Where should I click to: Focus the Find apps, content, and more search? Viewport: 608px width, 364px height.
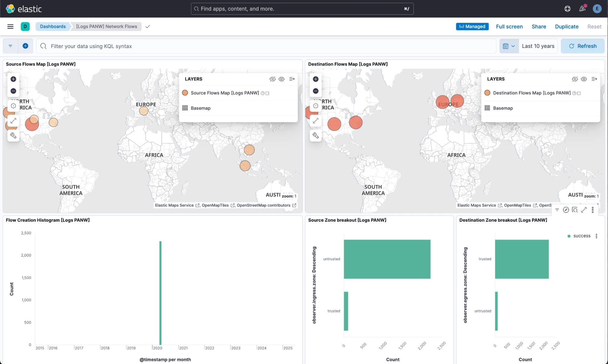point(302,9)
